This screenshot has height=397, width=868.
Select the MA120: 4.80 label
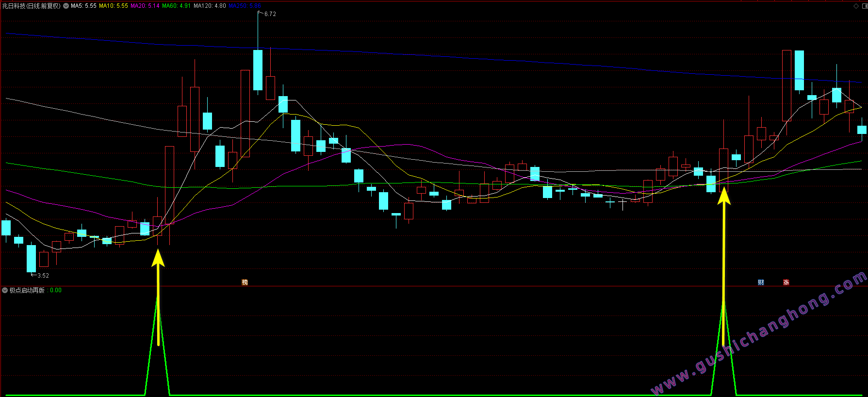(210, 6)
